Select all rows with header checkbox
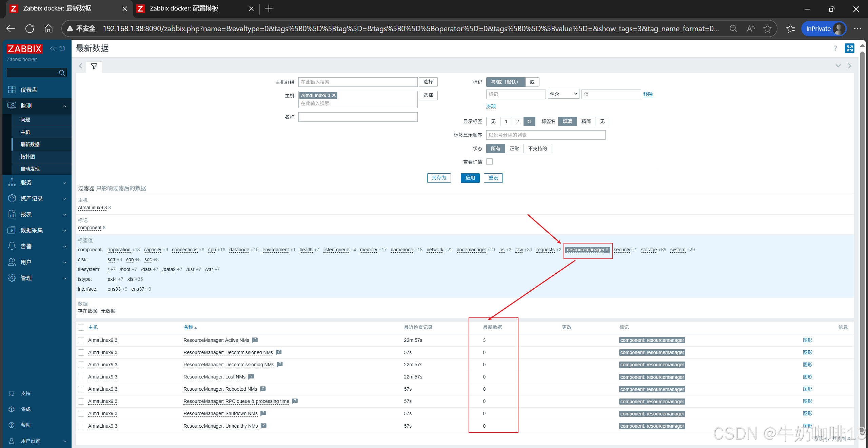868x448 pixels. (x=81, y=327)
